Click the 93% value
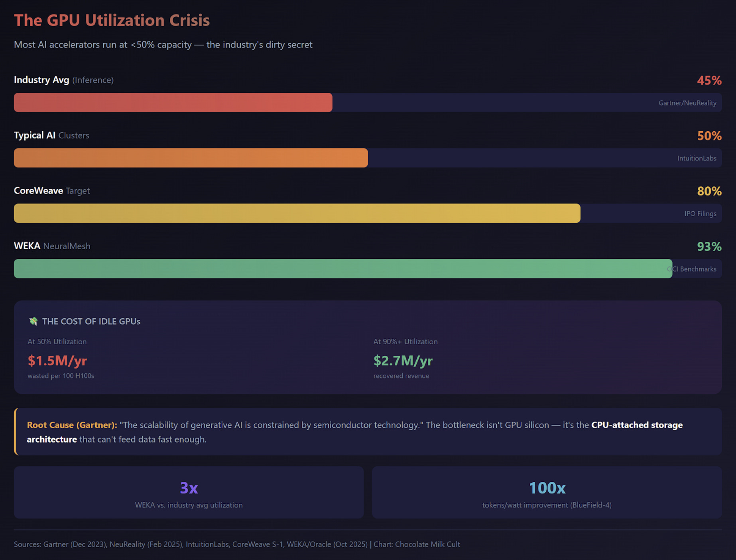 (x=709, y=247)
